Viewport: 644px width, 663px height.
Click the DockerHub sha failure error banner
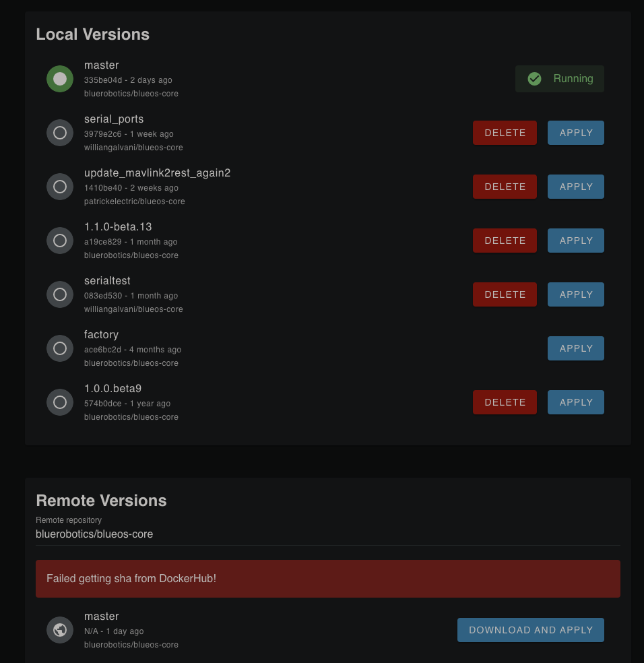tap(327, 578)
